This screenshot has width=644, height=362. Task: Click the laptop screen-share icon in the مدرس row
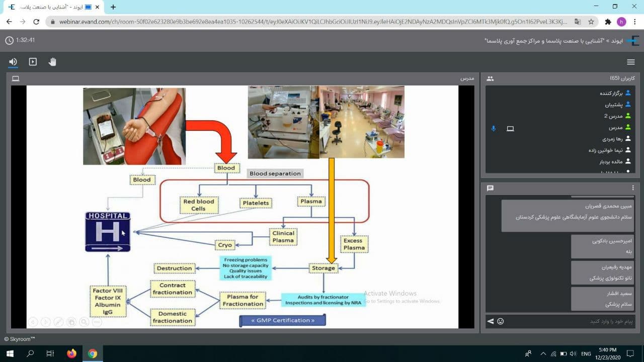tap(510, 128)
